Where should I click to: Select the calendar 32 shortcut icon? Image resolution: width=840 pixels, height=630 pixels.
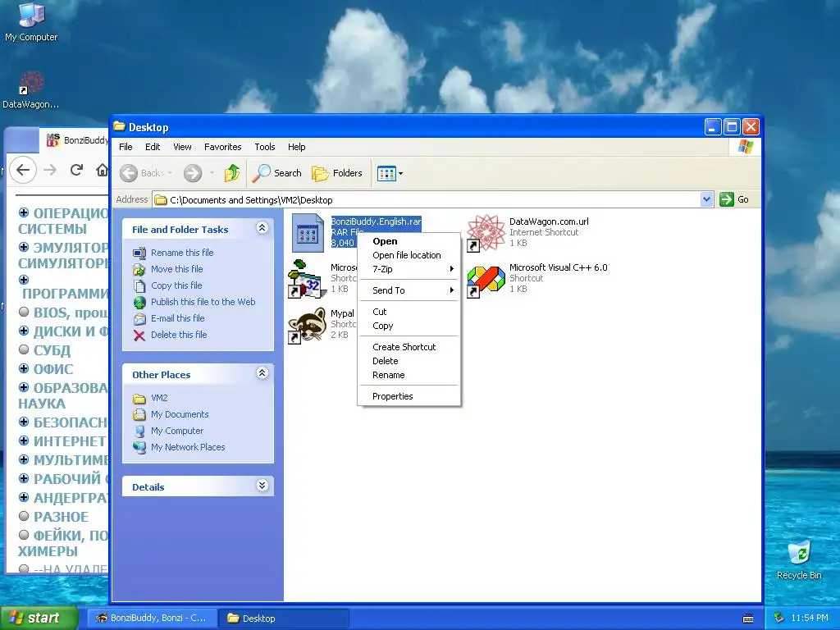(307, 279)
